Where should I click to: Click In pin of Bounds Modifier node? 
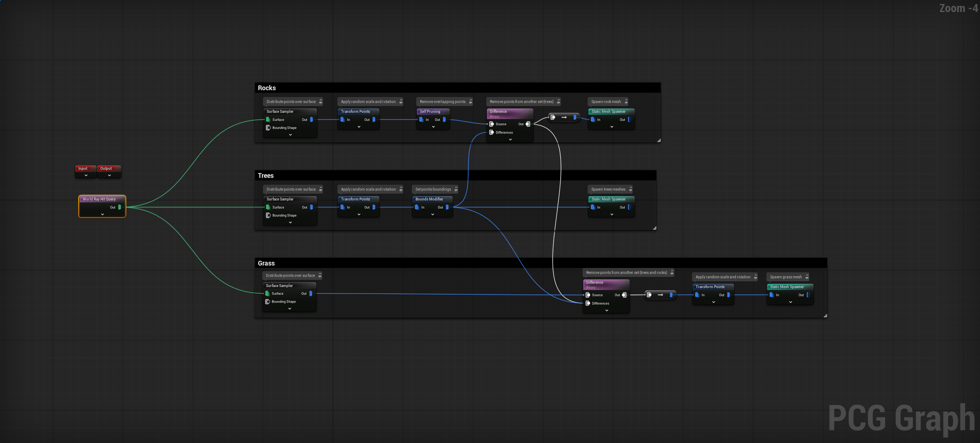(417, 207)
